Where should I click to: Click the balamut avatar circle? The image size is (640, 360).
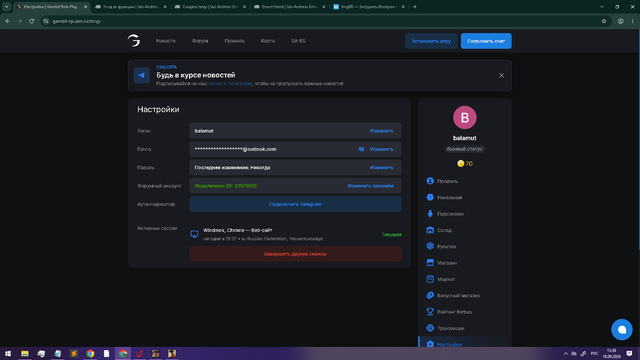click(x=464, y=118)
